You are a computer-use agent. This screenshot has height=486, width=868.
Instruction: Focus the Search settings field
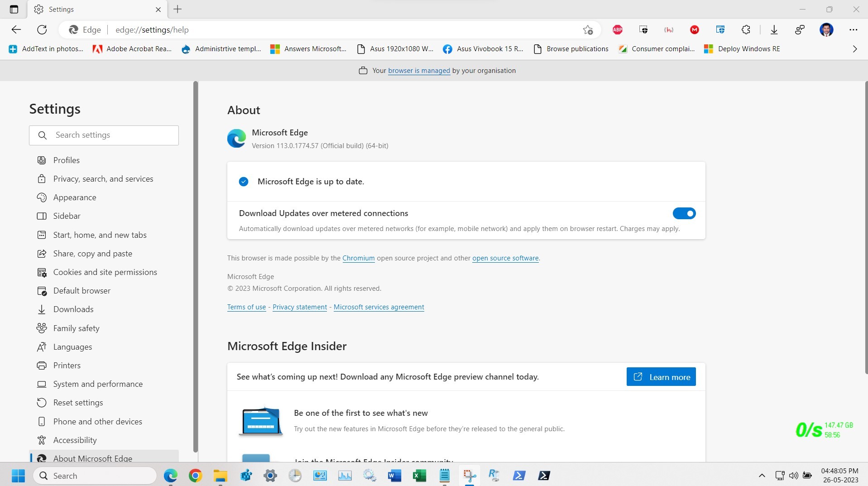click(104, 135)
